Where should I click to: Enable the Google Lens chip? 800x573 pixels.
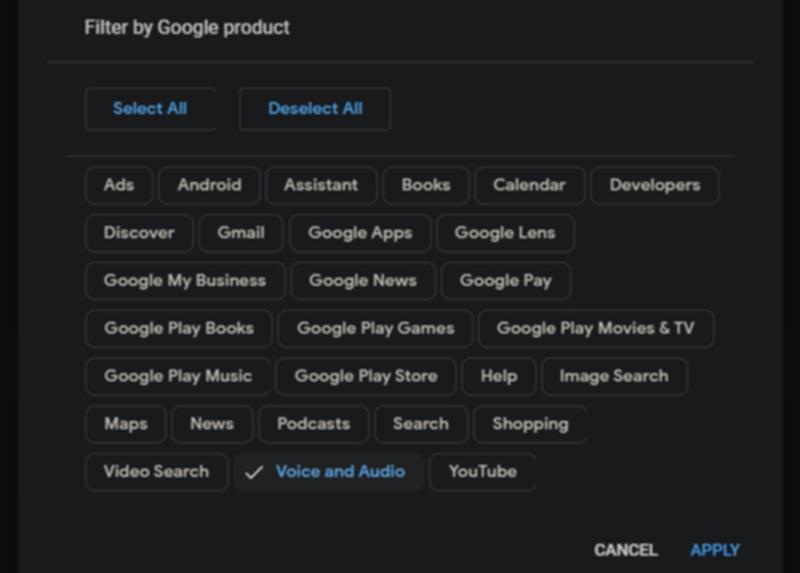tap(504, 233)
